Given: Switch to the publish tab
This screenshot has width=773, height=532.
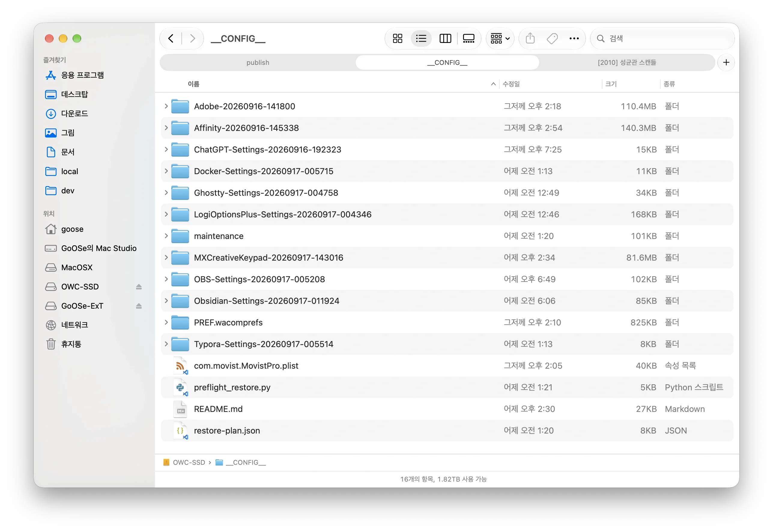Looking at the screenshot, I should [x=258, y=63].
